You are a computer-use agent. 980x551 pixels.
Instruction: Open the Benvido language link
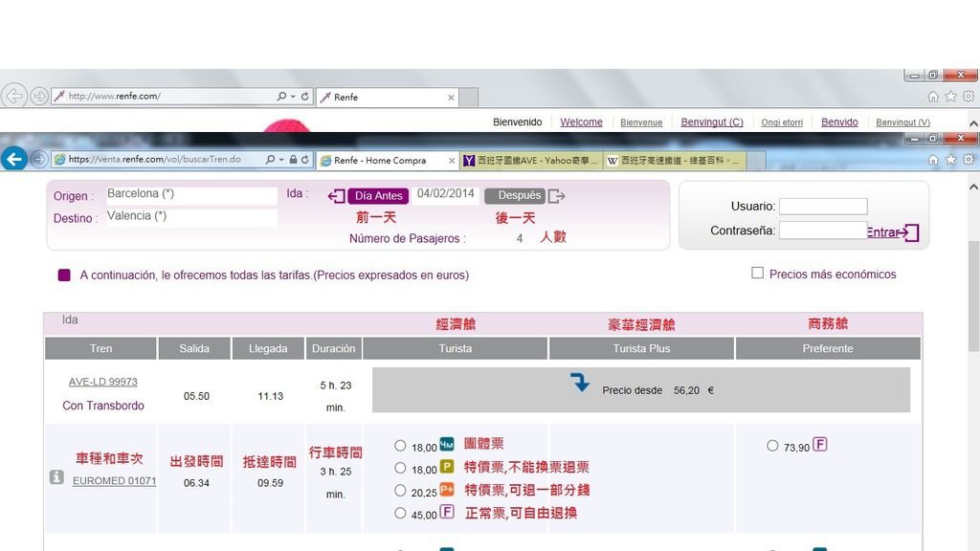(x=839, y=122)
